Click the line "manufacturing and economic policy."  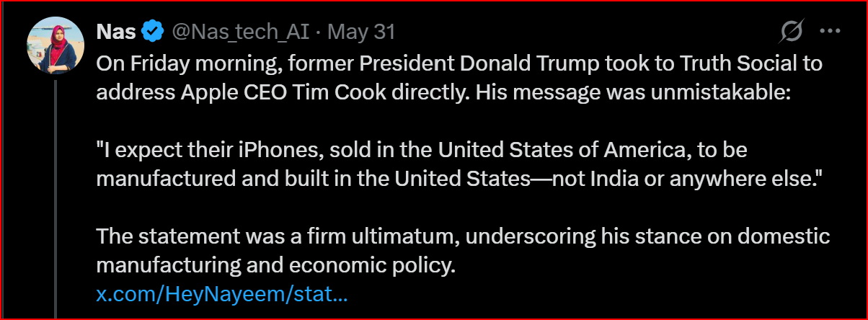(276, 265)
